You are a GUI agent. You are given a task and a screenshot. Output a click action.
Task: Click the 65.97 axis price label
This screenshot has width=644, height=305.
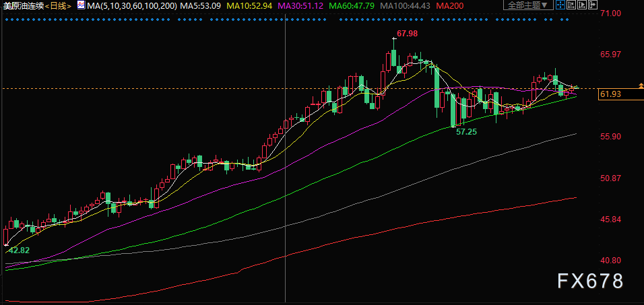click(611, 55)
